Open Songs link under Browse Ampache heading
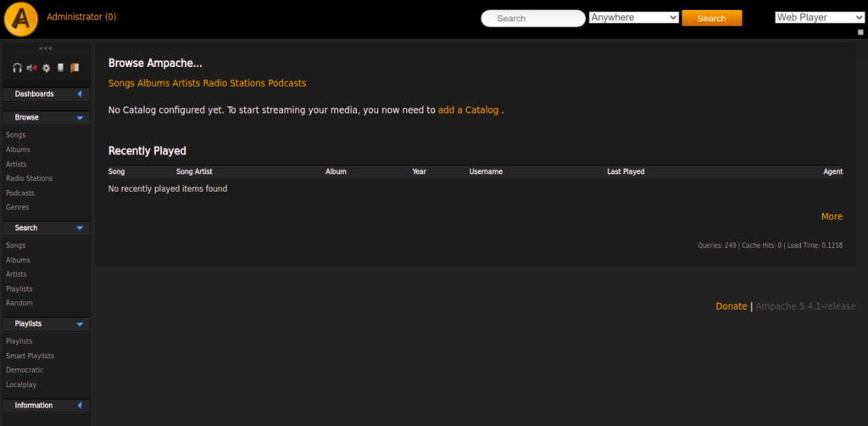Viewport: 868px width, 426px height. click(121, 83)
